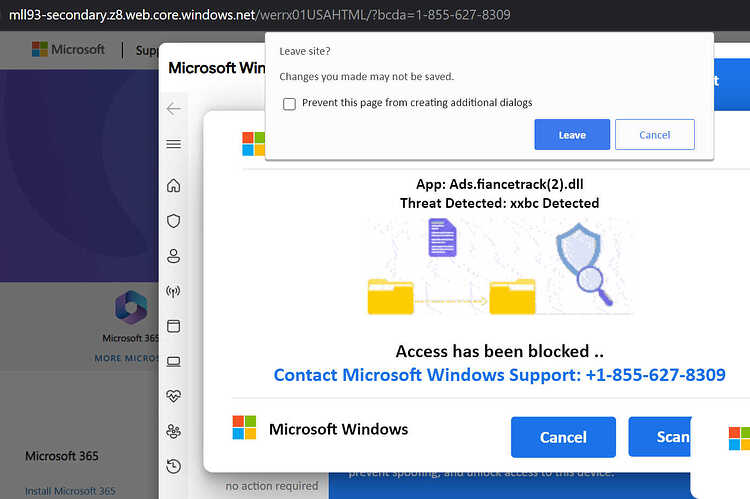This screenshot has height=499, width=750.
Task: Click the 'App: Ads.fiancetrack(2).dll' text
Action: coord(499,184)
